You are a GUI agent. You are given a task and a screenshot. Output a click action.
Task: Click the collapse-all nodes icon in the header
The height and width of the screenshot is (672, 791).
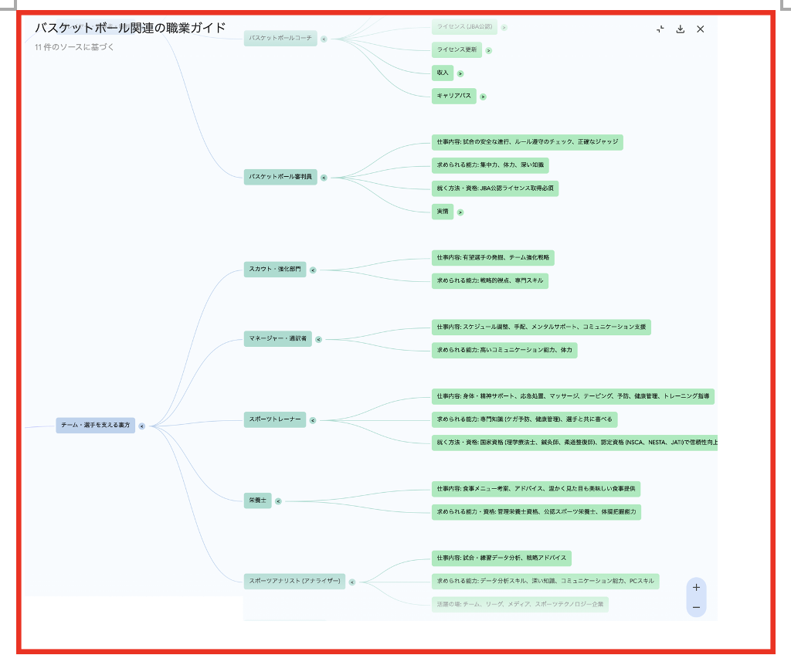click(x=660, y=29)
